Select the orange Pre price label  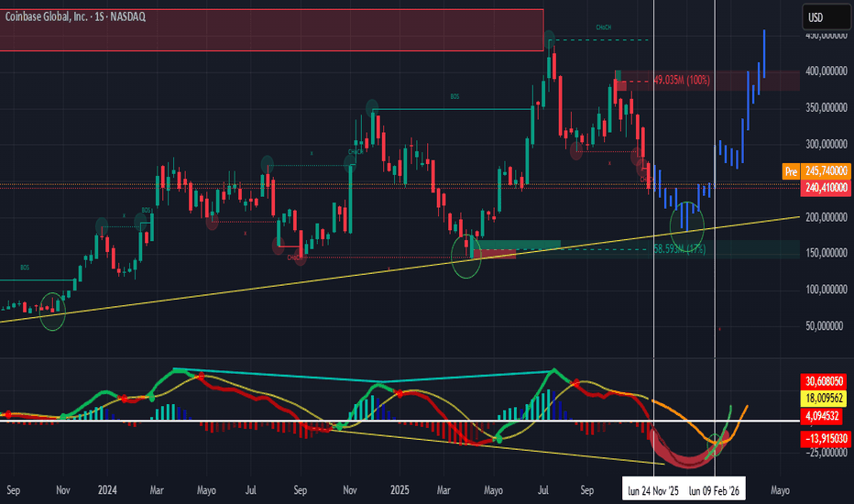pyautogui.click(x=791, y=171)
